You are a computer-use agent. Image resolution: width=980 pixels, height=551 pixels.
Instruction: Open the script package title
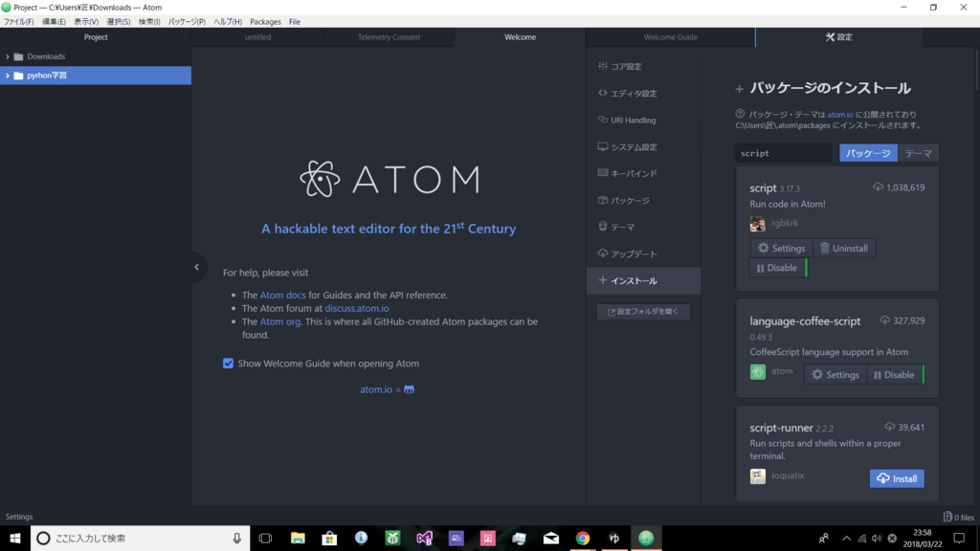coord(763,188)
